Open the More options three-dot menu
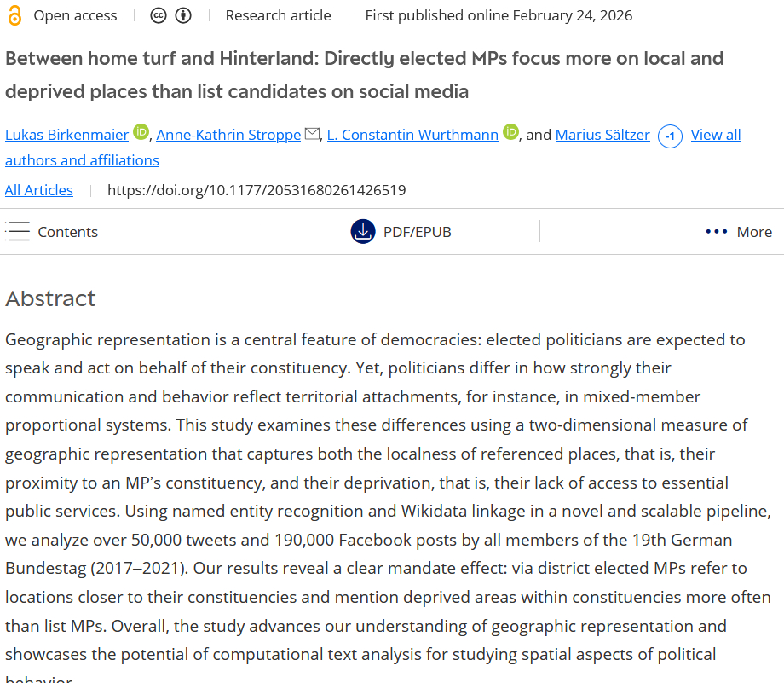The height and width of the screenshot is (683, 784). coord(717,232)
